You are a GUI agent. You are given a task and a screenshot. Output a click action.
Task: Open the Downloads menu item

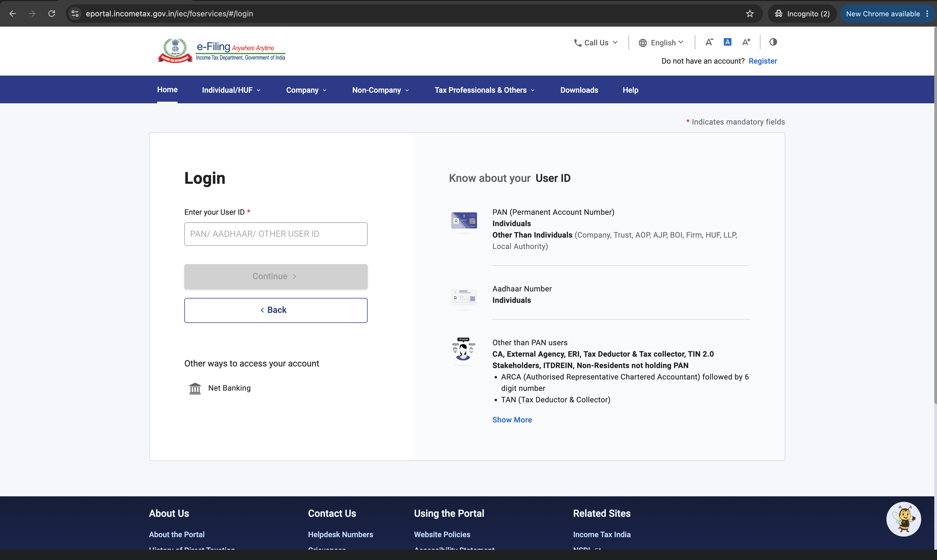point(579,90)
